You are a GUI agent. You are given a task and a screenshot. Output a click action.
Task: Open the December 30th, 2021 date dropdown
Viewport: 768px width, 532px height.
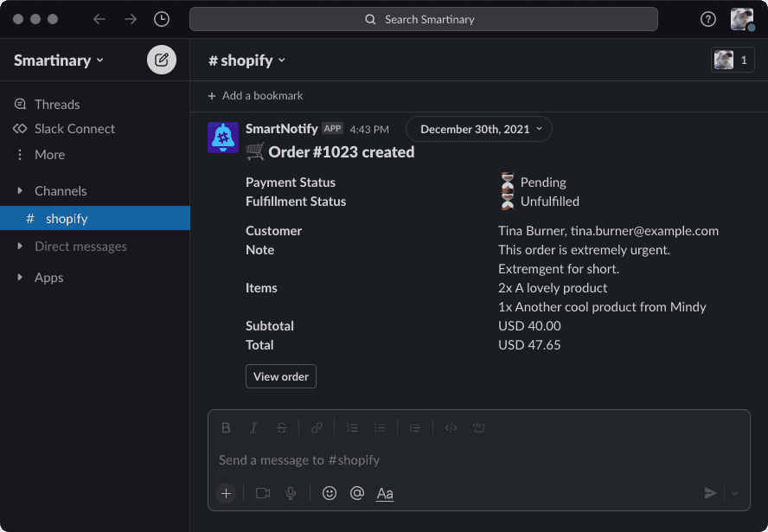coord(479,129)
